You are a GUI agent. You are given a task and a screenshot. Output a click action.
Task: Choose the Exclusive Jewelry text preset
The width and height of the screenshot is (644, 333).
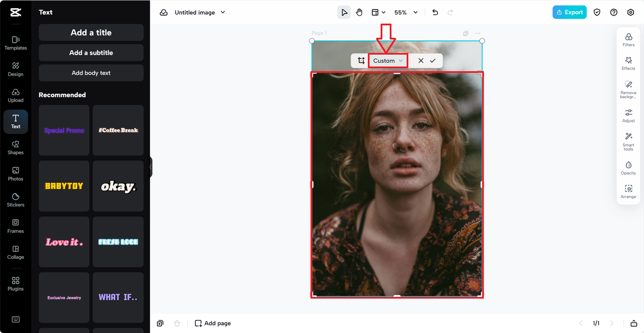64,298
